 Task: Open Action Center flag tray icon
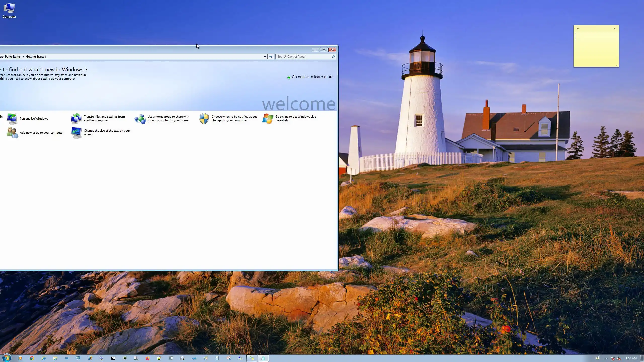(x=613, y=358)
